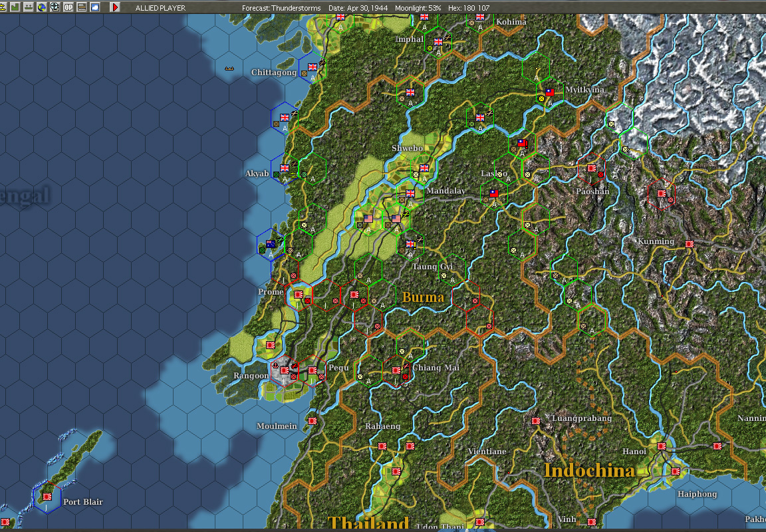Select the British unit at Akyab
Viewport: 766px width, 532px height.
point(285,168)
